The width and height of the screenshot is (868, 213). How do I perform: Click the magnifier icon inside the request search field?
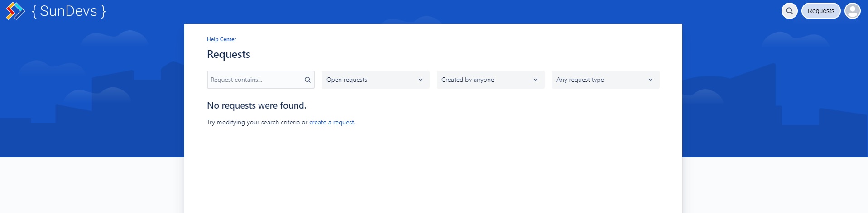click(307, 80)
